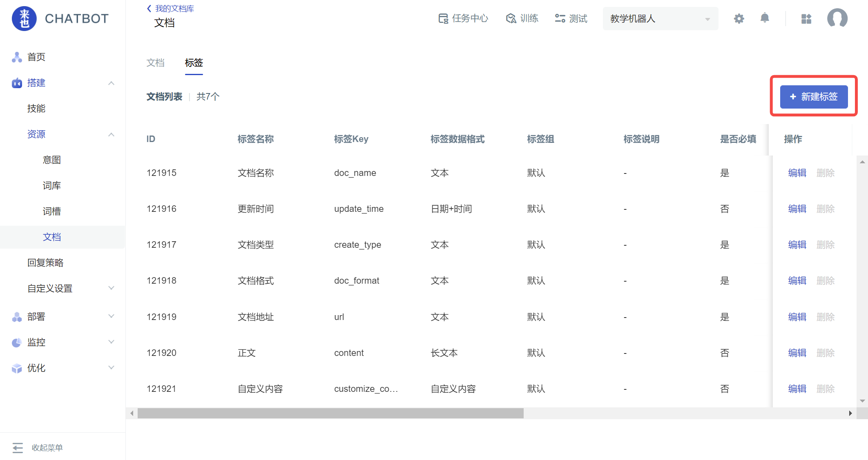Go back via 我的文档库 link
868x460 pixels.
[170, 9]
